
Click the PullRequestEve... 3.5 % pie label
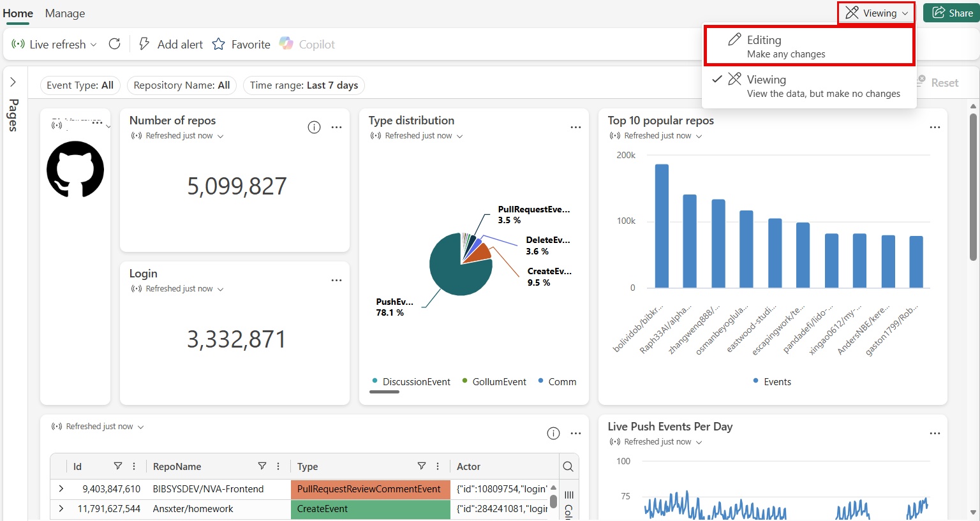pyautogui.click(x=534, y=214)
